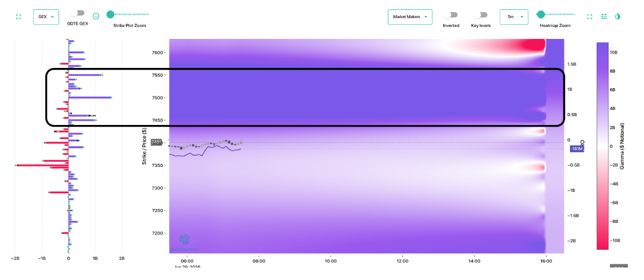Open the Market Makers dropdown

coord(410,17)
